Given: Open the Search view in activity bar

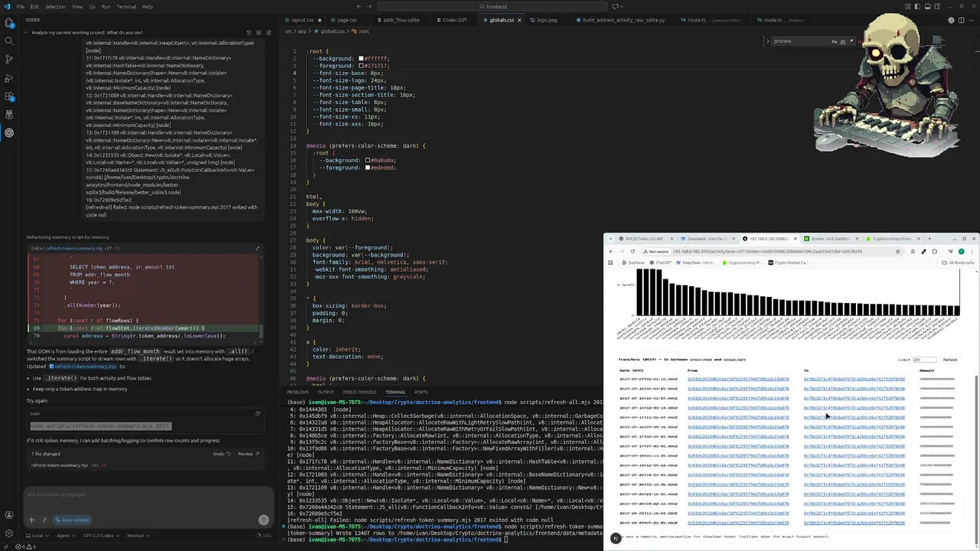Looking at the screenshot, I should pyautogui.click(x=9, y=41).
